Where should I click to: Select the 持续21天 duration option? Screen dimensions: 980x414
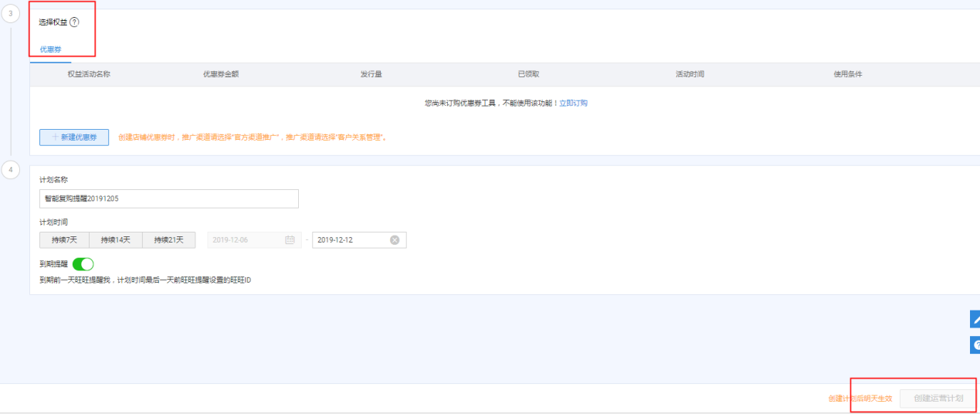168,240
